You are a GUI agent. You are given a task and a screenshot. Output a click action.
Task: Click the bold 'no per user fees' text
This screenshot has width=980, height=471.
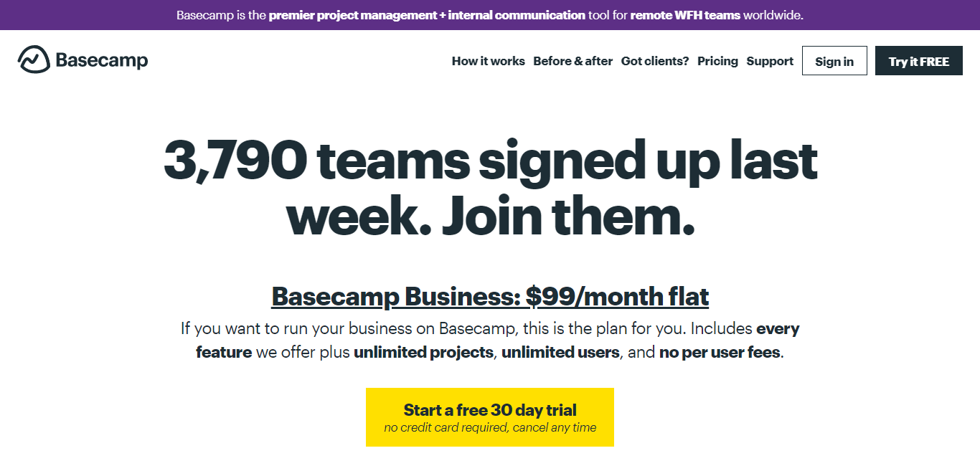[x=720, y=353]
